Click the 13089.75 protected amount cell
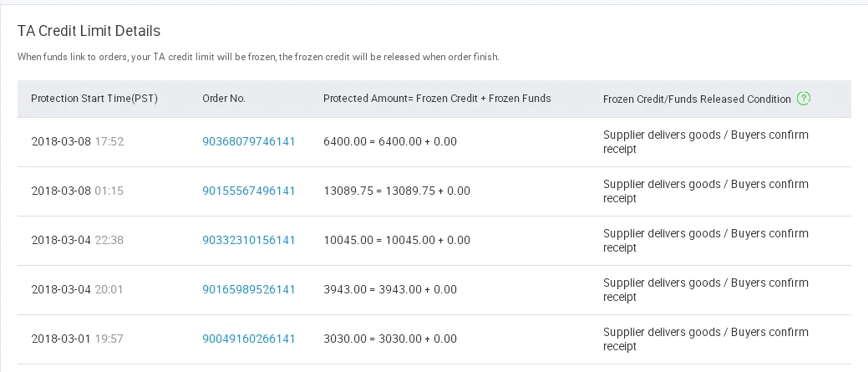The width and height of the screenshot is (868, 372). [397, 191]
